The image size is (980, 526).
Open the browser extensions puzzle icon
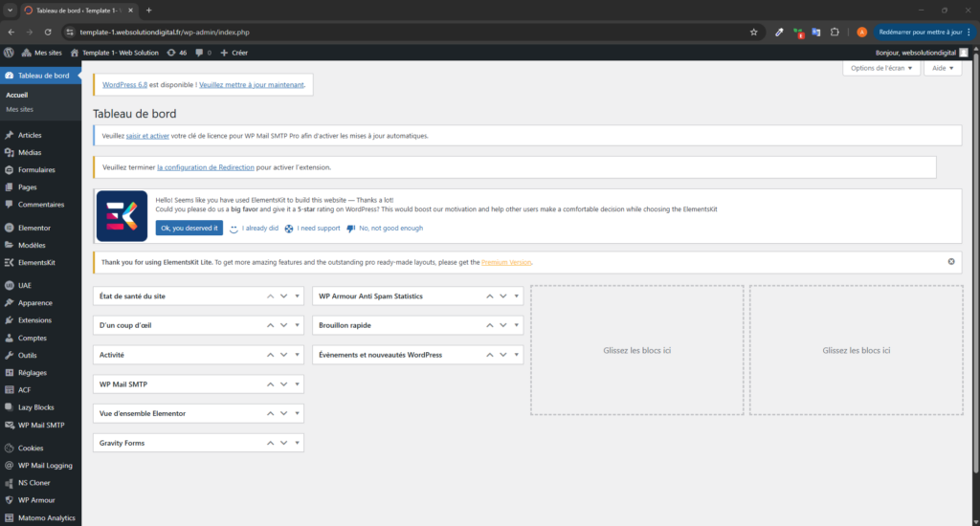click(x=835, y=32)
